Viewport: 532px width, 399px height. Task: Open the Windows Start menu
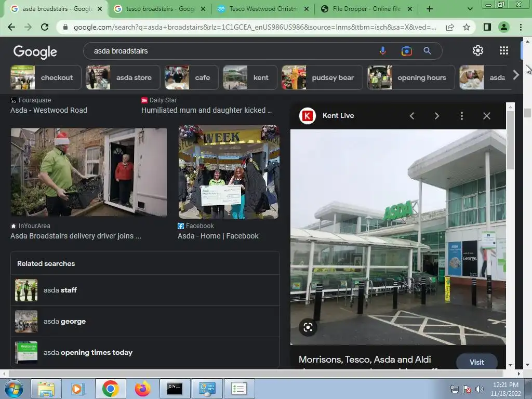click(14, 389)
